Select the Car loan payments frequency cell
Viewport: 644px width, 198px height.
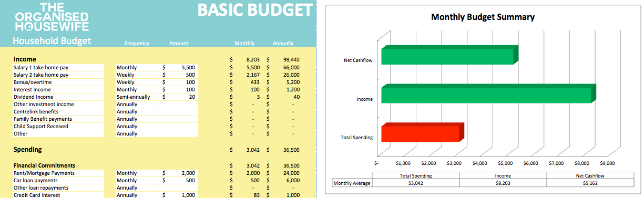[137, 181]
